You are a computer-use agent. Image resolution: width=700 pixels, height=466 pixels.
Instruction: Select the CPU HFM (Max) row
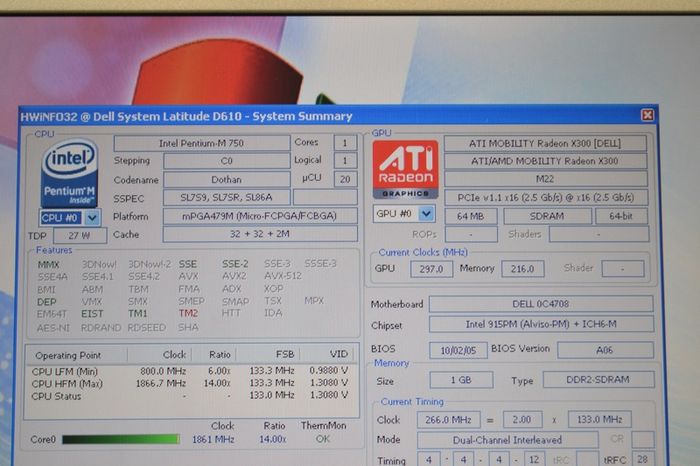(191, 383)
